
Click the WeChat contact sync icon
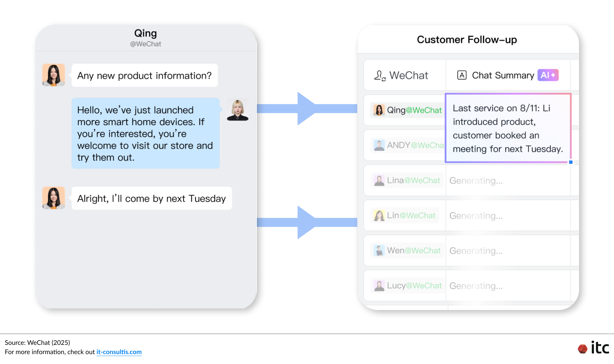[380, 76]
